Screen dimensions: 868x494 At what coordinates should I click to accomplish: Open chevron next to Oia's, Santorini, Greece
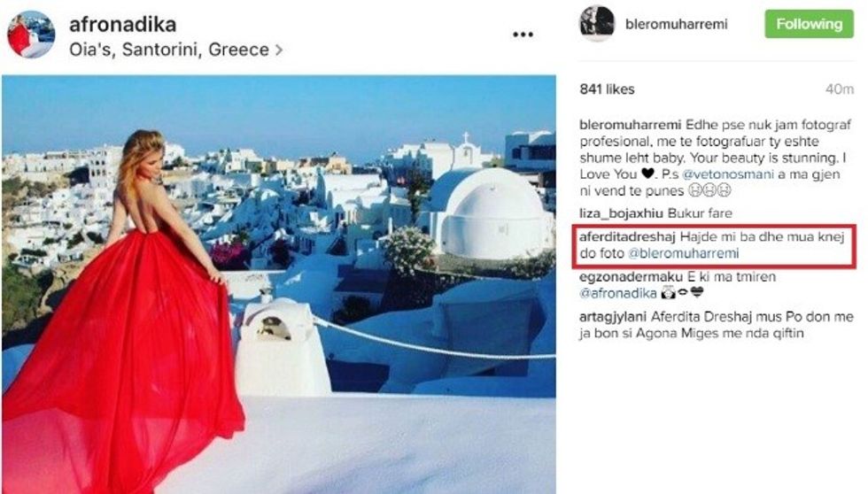(279, 50)
